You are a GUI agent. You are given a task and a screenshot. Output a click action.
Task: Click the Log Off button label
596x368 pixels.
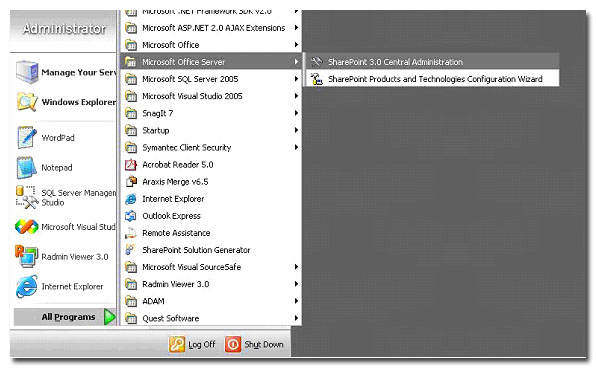tap(201, 344)
